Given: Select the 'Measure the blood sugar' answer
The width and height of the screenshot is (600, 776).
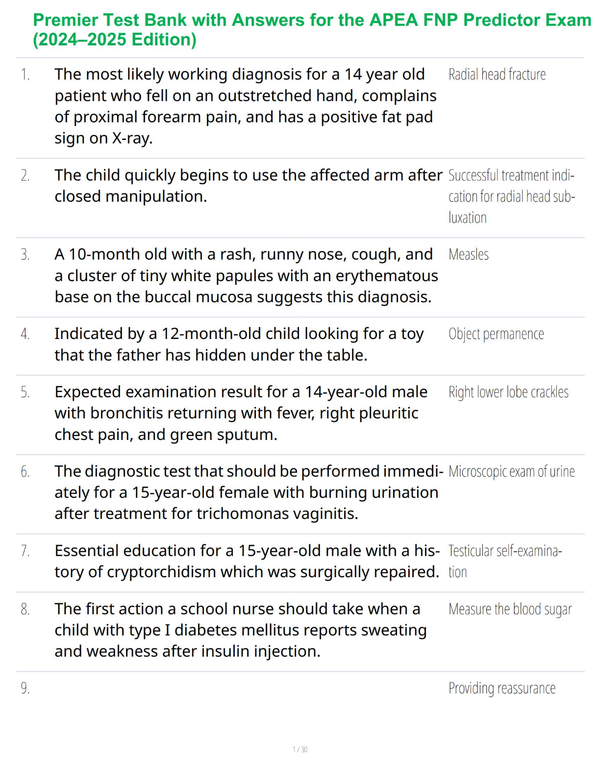Looking at the screenshot, I should 510,609.
